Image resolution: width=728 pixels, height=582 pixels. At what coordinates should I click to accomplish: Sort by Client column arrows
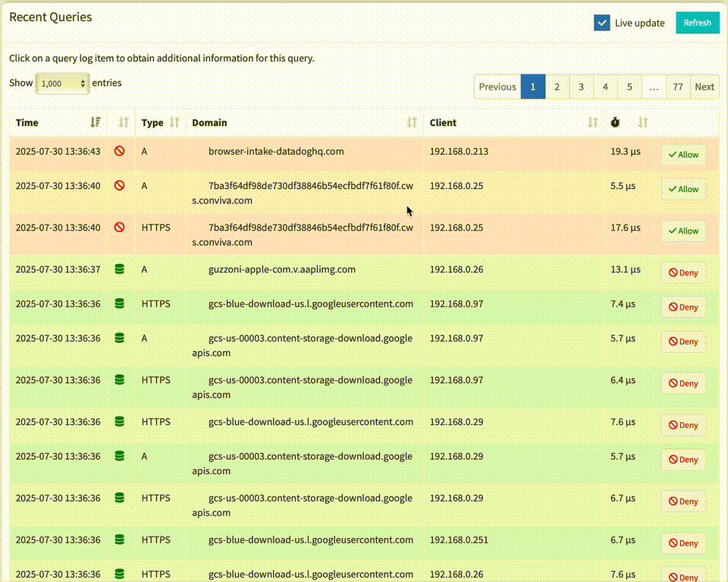pos(593,122)
